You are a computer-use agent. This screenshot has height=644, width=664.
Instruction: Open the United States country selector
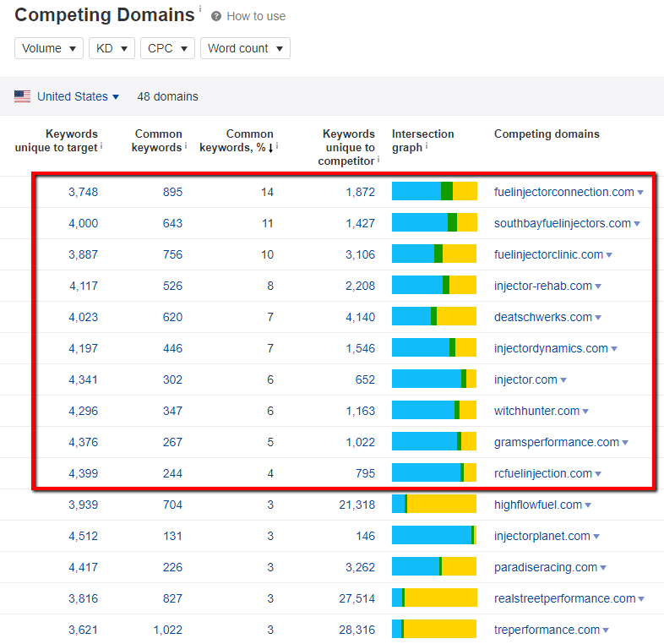[78, 96]
